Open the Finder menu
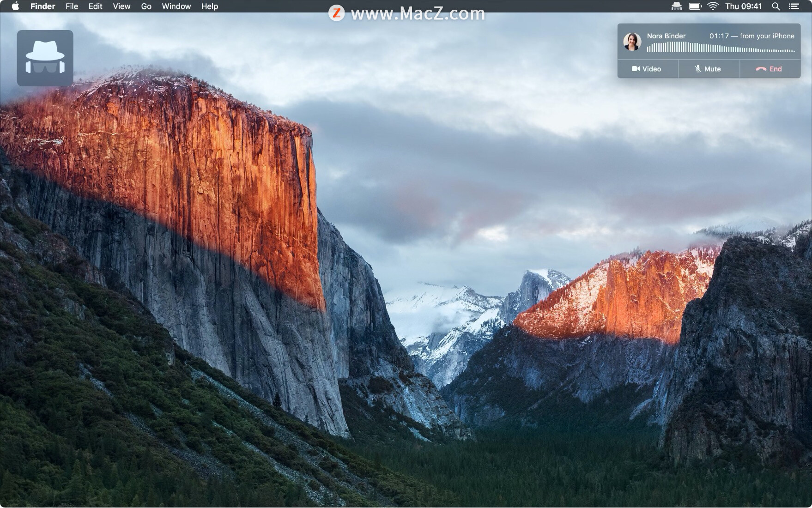 point(42,6)
